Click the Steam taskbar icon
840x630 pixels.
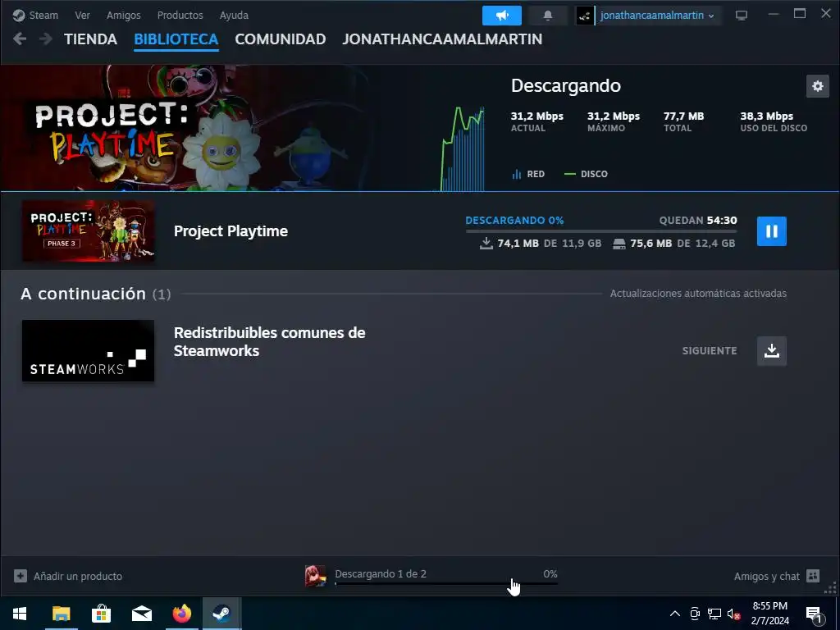coord(221,614)
